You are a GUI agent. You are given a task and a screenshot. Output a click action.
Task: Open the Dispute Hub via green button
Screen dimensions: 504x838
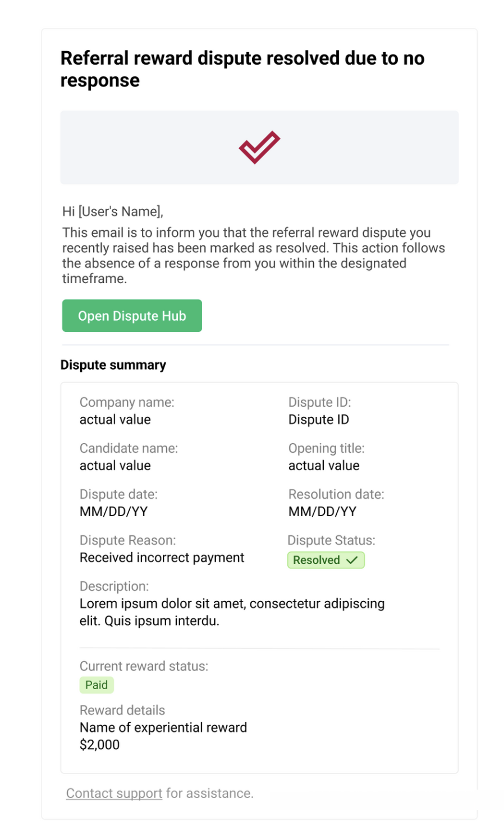click(x=132, y=316)
